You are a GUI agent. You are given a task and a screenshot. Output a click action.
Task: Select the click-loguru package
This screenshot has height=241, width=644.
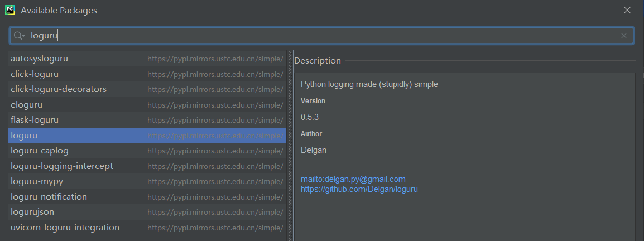[35, 74]
